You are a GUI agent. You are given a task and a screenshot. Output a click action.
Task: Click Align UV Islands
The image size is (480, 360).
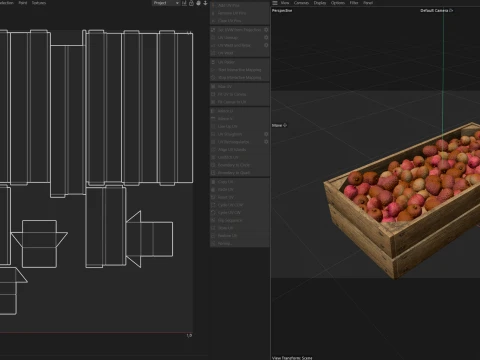click(240, 149)
